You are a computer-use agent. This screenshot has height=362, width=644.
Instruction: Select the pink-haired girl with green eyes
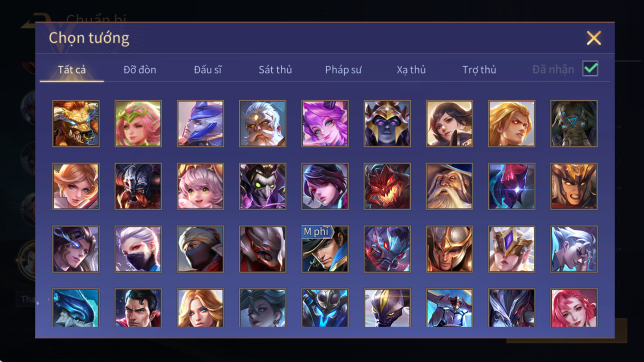200,186
